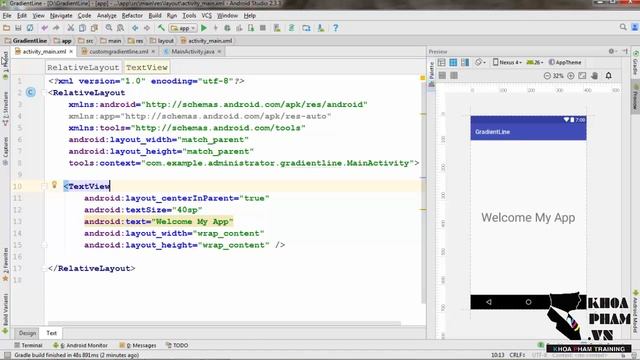The height and width of the screenshot is (360, 640).
Task: Open the TODO tool window
Action: [177, 345]
